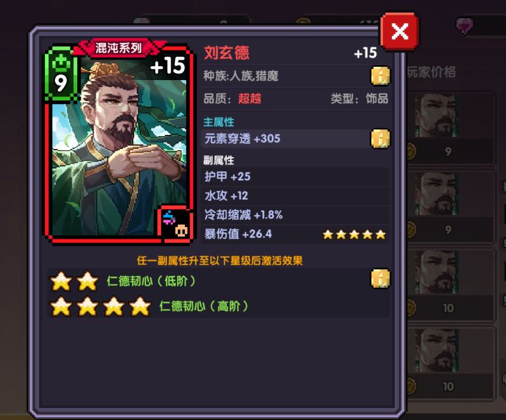Select the 仁德初心（高阶）four-star effect row
Viewport: 506px width, 420px height.
(219, 306)
